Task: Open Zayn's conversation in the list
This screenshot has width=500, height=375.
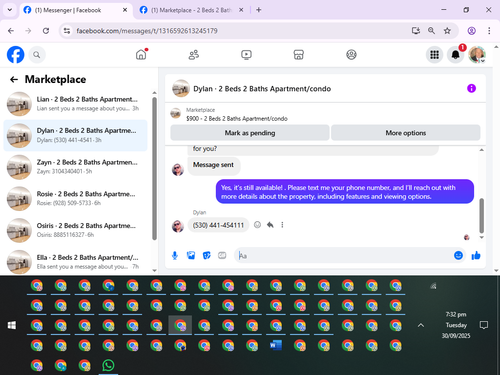Action: (75, 167)
